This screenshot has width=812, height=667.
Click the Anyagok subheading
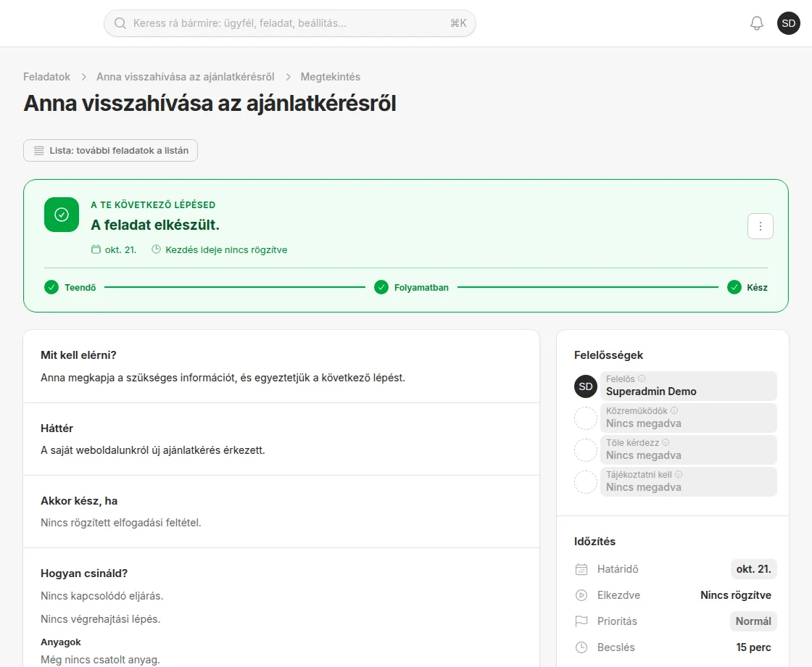click(61, 642)
